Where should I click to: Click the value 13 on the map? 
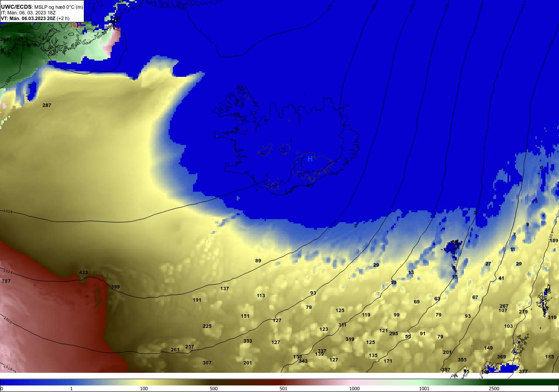411,272
